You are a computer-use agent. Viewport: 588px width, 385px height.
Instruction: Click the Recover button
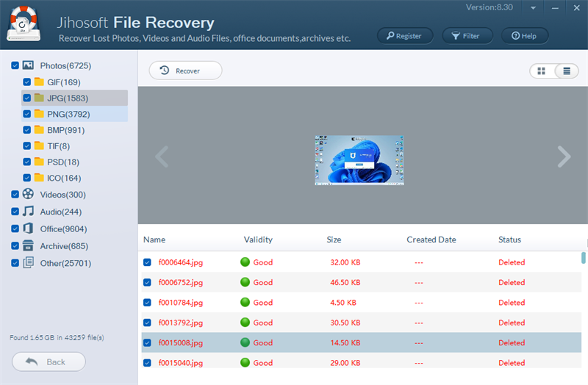point(186,71)
